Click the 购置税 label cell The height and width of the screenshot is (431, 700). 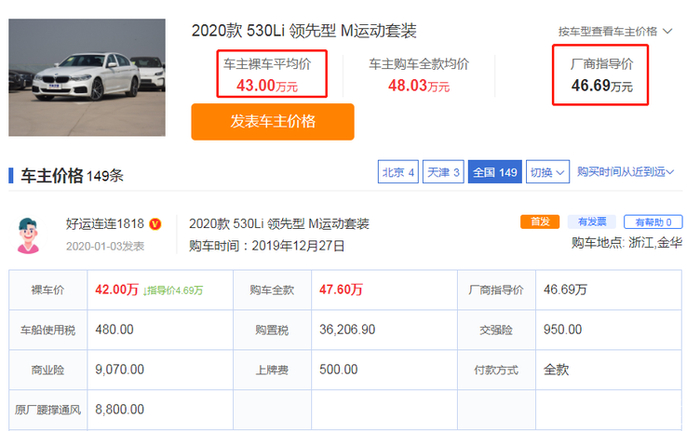pos(272,330)
